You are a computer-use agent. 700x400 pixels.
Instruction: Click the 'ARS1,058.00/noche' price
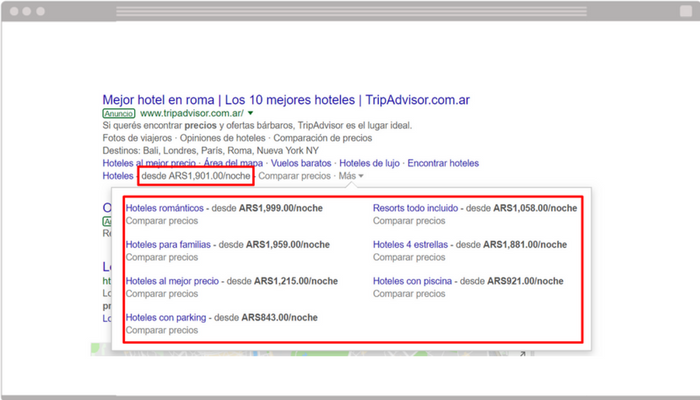point(535,208)
